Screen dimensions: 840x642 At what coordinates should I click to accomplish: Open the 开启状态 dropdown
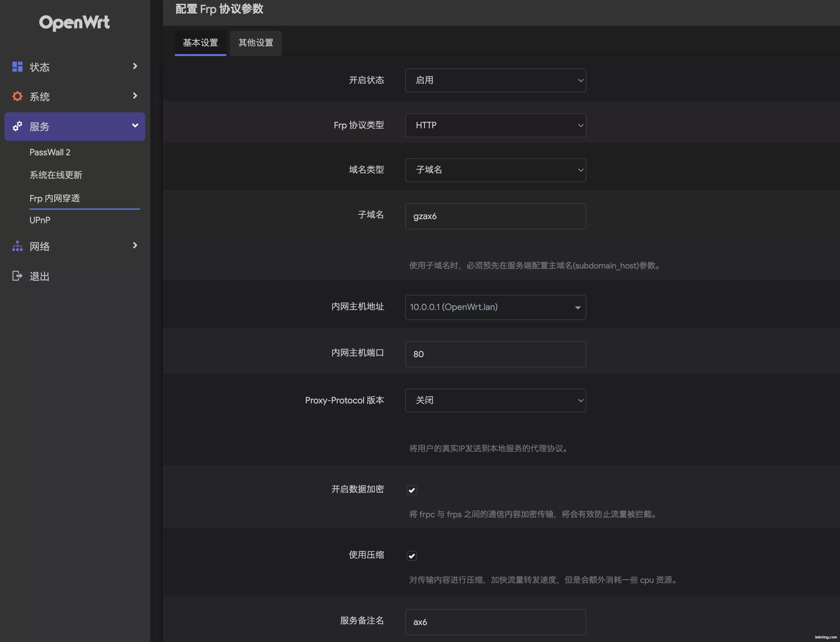(x=495, y=80)
